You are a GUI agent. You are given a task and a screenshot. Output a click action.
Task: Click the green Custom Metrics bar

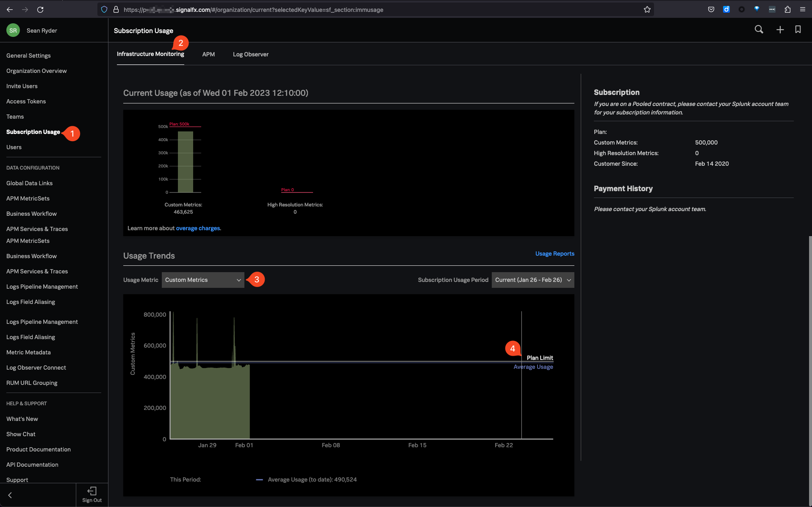[185, 162]
